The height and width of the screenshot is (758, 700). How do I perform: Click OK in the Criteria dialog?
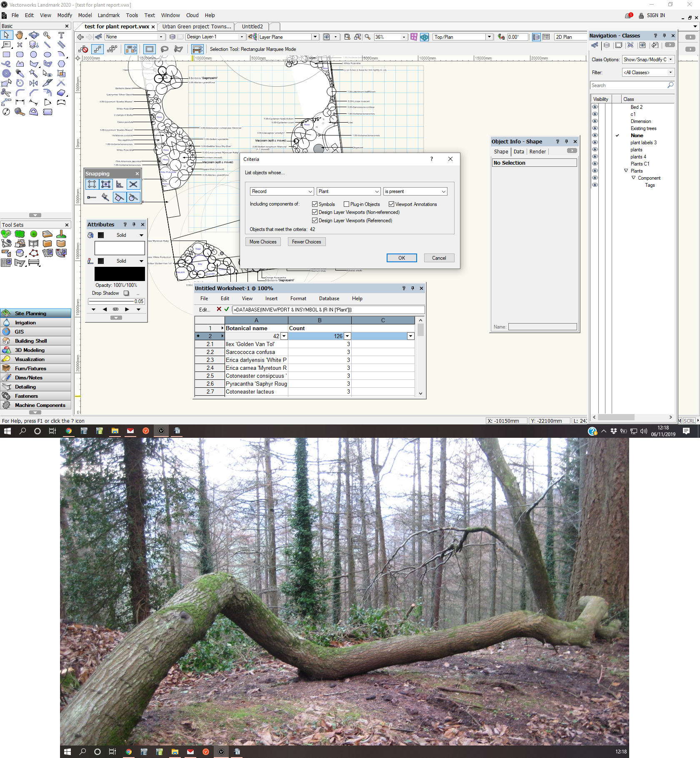pos(401,258)
